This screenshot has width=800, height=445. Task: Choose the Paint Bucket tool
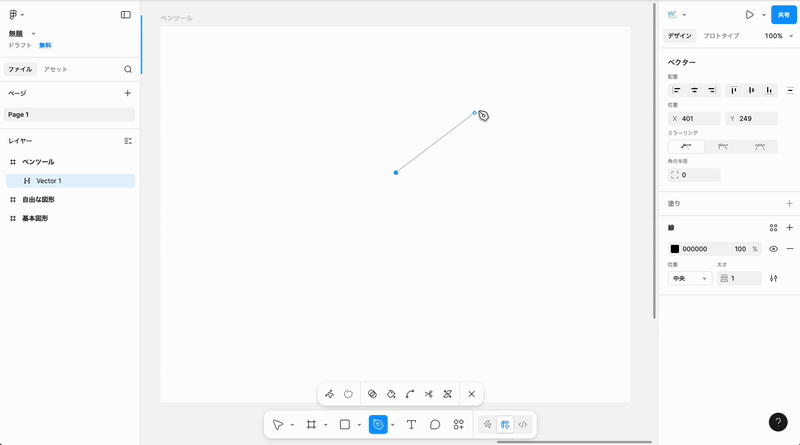pos(391,394)
